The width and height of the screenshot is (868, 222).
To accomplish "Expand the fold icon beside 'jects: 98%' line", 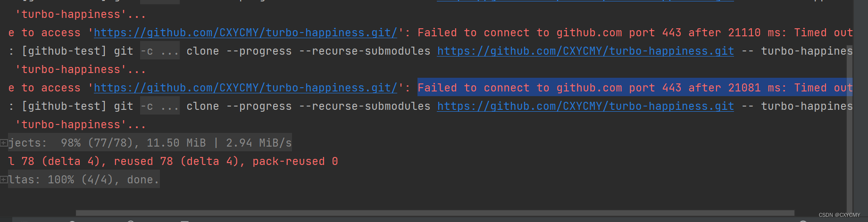I will point(4,143).
